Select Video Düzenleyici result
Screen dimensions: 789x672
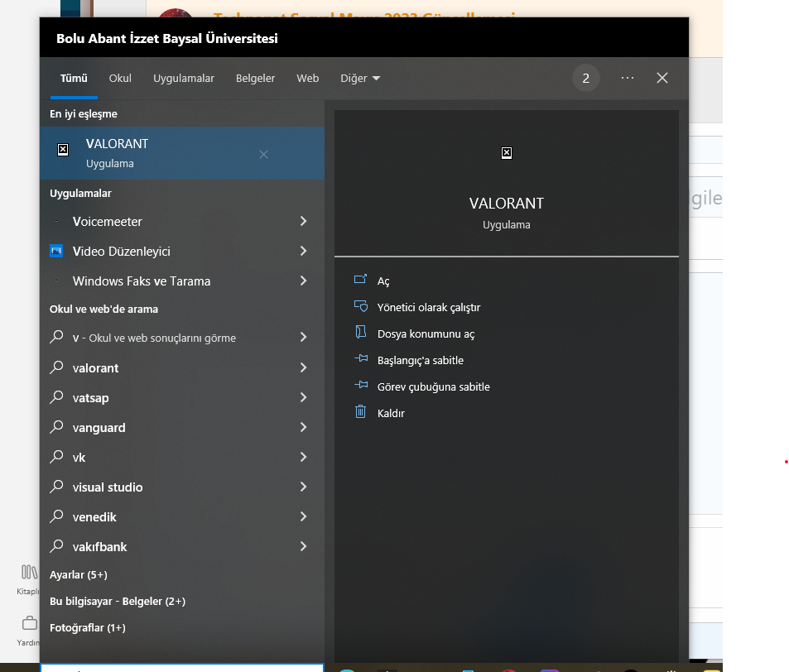tap(182, 251)
